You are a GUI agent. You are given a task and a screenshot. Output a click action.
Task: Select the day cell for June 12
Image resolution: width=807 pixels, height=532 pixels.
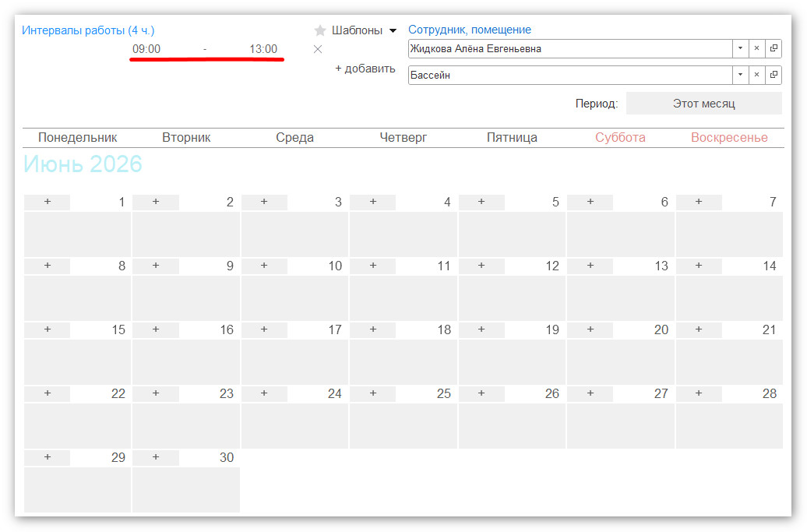(x=512, y=298)
